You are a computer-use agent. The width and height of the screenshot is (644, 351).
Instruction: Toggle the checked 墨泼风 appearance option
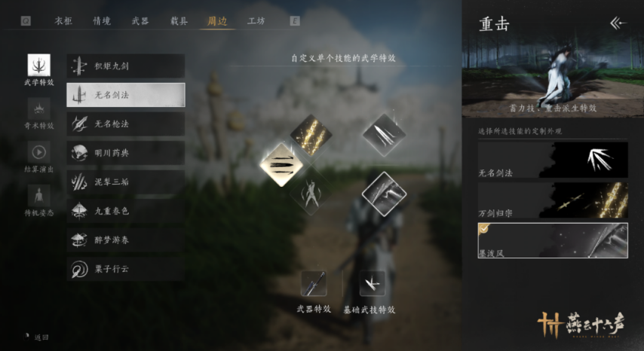coord(553,240)
